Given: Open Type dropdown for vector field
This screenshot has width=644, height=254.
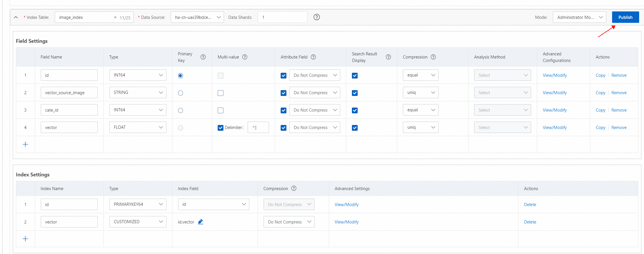Looking at the screenshot, I should tap(138, 127).
